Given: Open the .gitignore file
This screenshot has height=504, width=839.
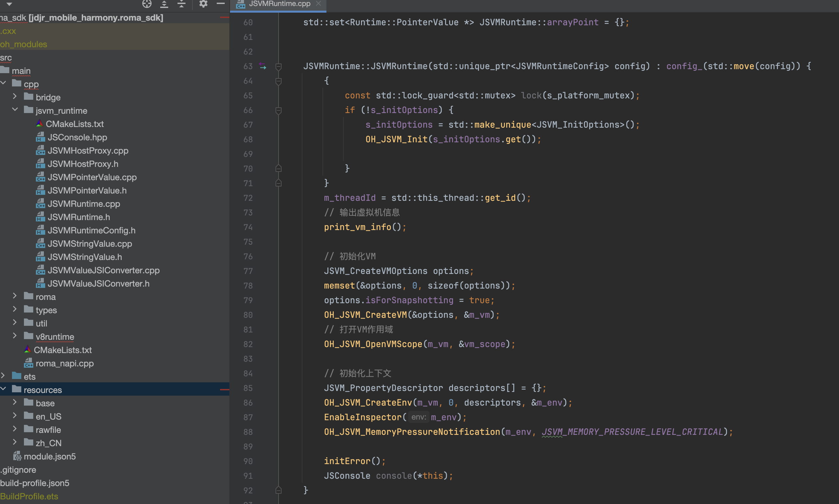Looking at the screenshot, I should [18, 469].
